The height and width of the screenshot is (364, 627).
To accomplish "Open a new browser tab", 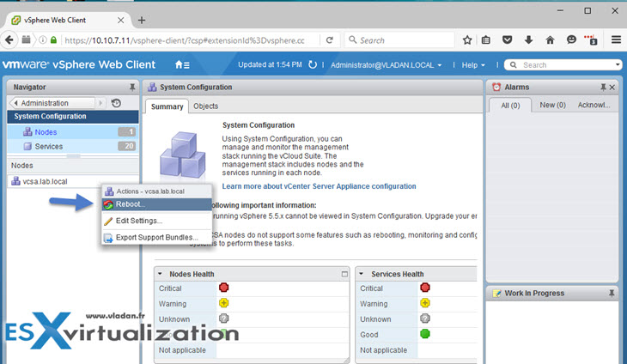I will click(142, 20).
